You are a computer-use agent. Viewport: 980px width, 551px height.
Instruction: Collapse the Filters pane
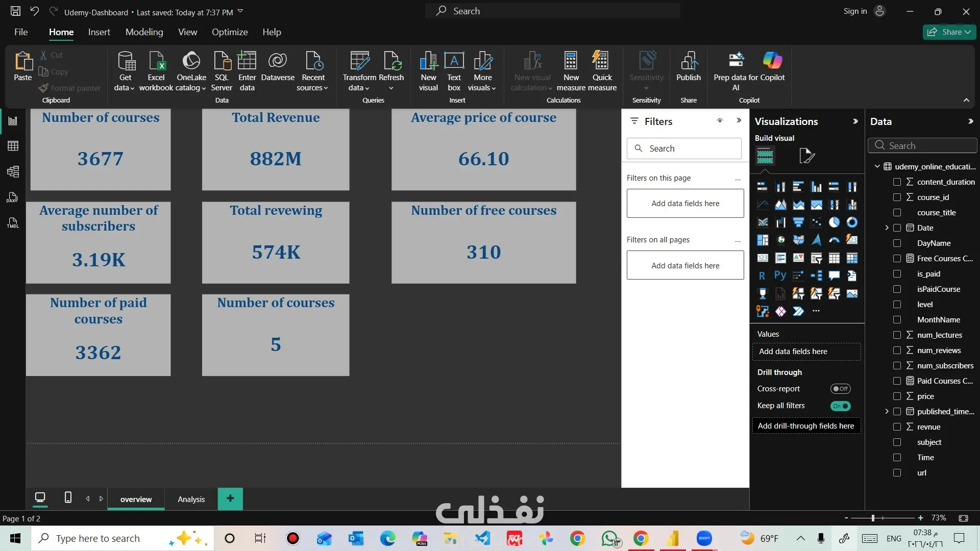coord(739,121)
